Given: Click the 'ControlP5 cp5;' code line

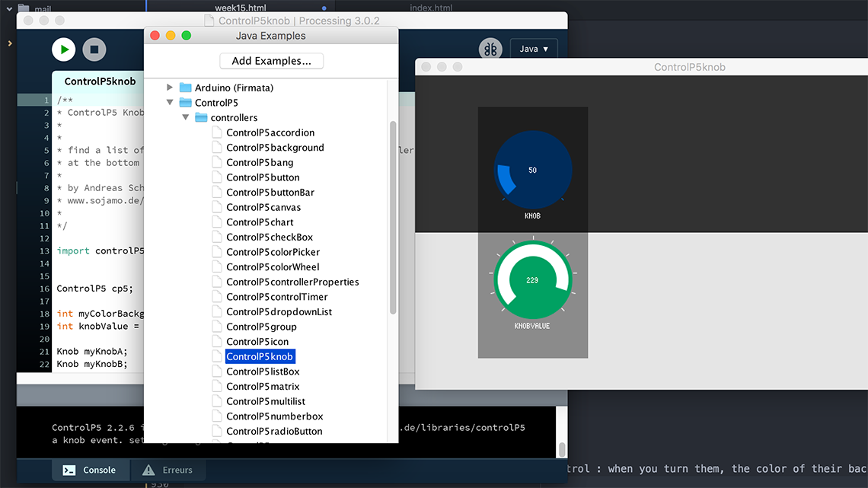Looking at the screenshot, I should 94,289.
